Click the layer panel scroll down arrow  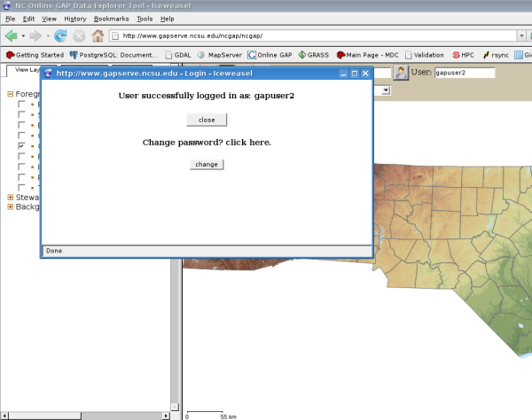pos(175,407)
